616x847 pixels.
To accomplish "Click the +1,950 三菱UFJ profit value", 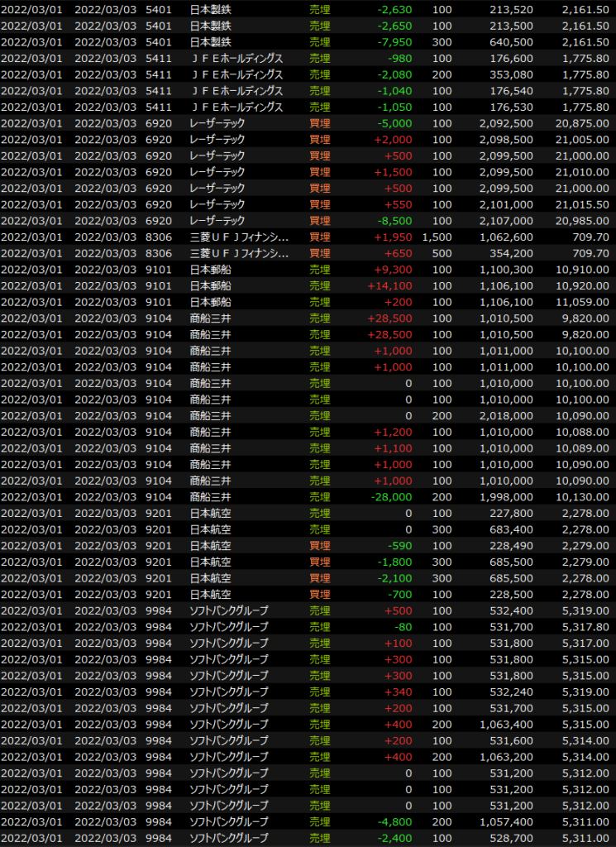I will 393,237.
